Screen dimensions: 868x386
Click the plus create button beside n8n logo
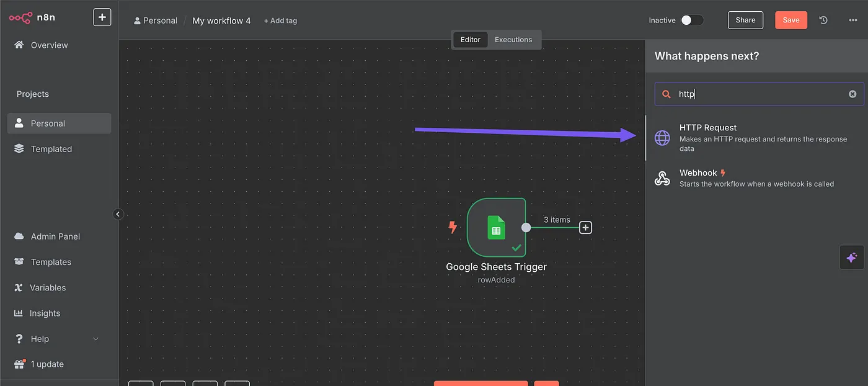102,17
